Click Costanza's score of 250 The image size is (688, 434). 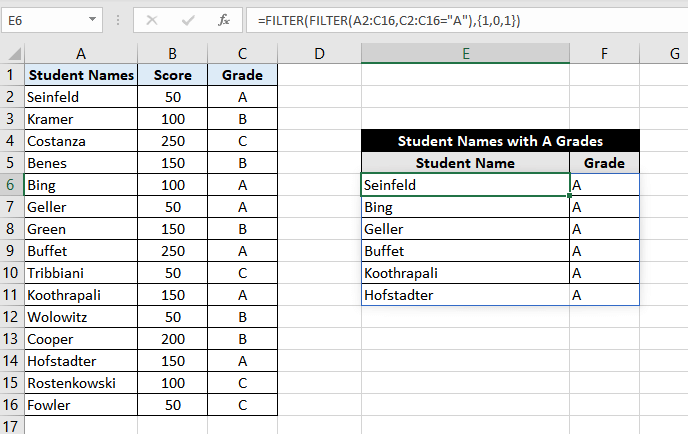172,141
